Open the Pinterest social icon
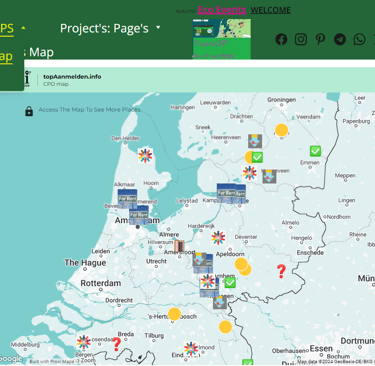375x366 pixels. point(320,39)
